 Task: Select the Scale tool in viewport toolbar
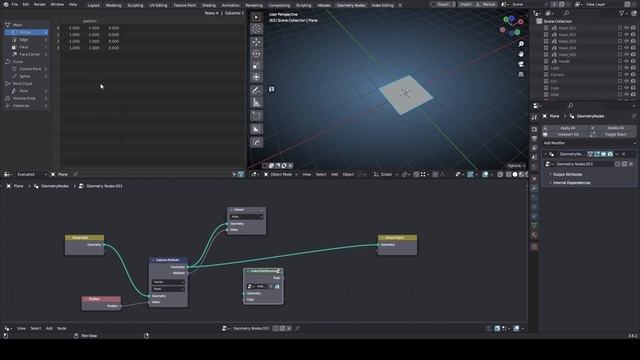[256, 65]
